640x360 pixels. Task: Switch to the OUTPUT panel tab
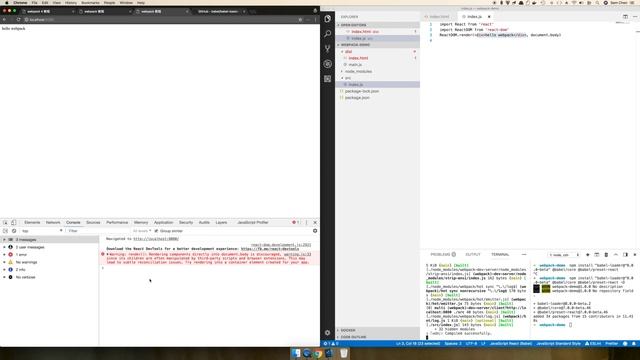pyautogui.click(x=473, y=255)
